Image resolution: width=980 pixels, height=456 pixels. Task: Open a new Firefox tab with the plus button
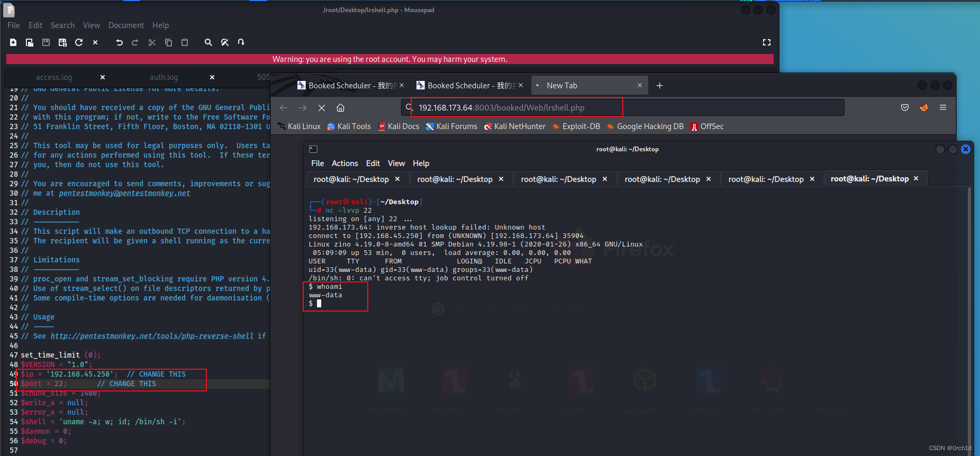[x=659, y=86]
